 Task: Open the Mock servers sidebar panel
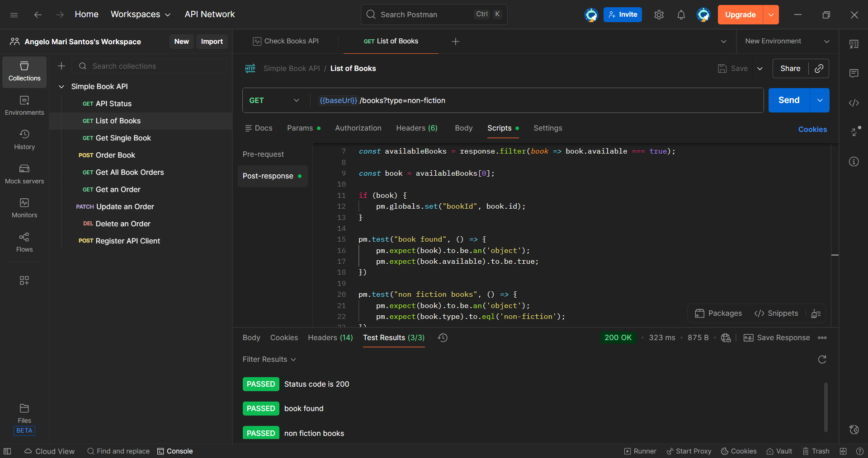[24, 174]
